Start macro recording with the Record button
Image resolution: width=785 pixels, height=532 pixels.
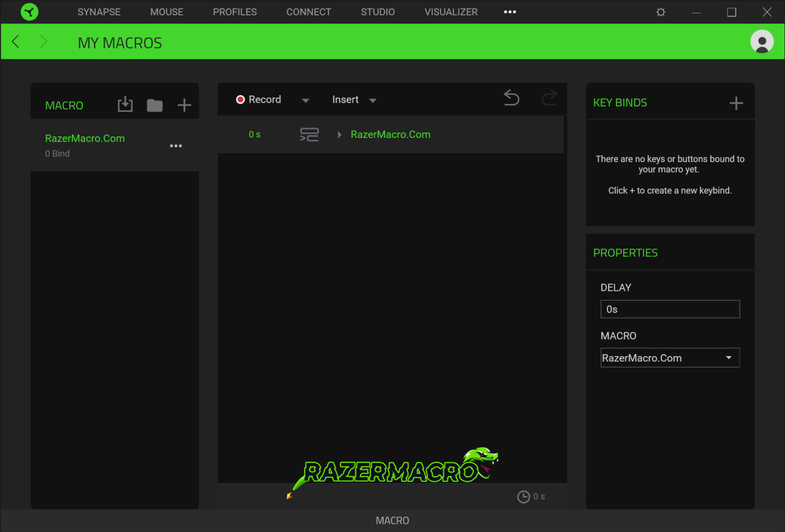point(260,99)
